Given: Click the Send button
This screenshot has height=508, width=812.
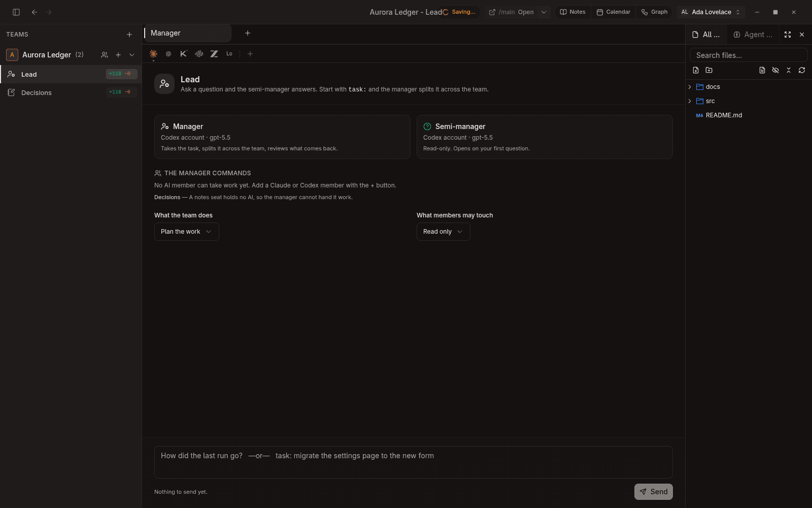Looking at the screenshot, I should (654, 492).
